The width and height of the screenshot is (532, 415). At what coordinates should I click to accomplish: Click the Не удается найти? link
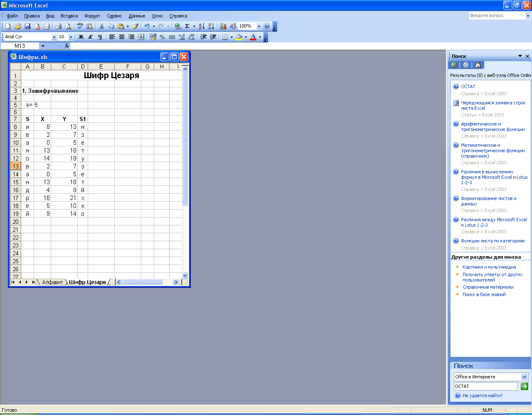point(483,395)
